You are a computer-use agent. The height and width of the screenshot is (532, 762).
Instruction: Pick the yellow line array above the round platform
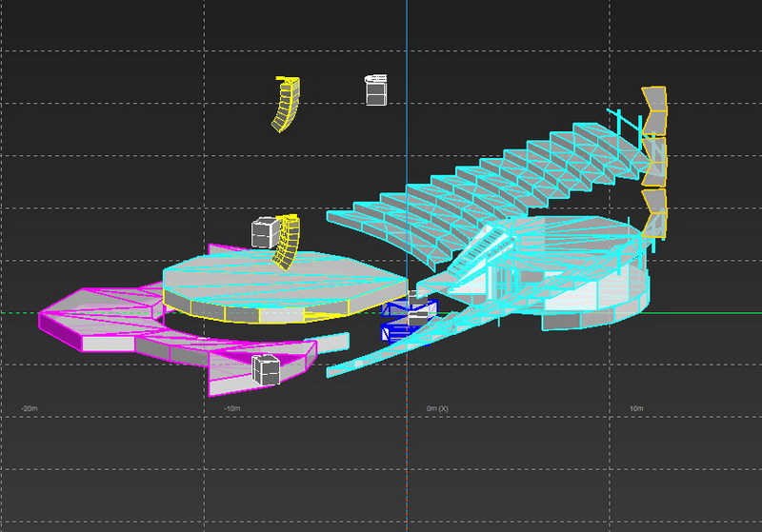tap(289, 244)
